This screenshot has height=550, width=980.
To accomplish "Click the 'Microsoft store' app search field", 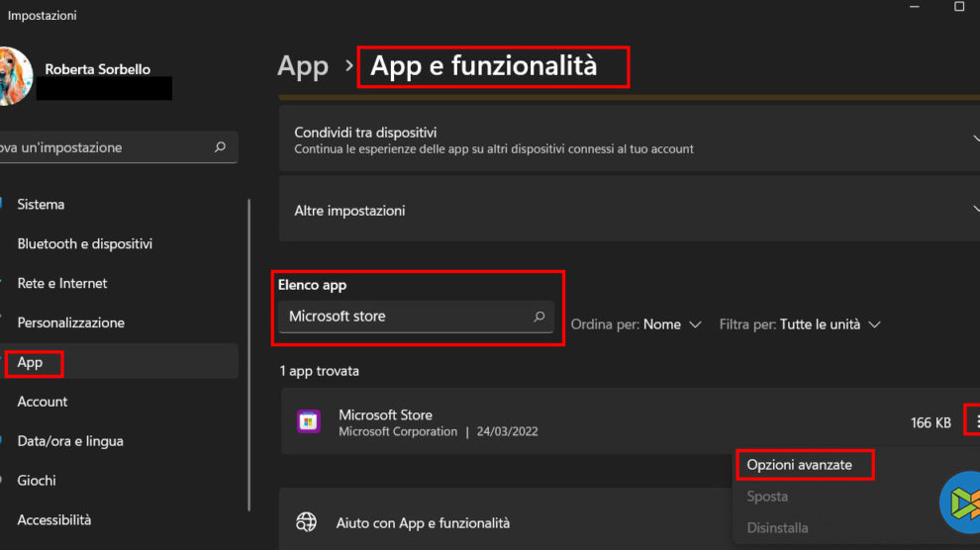I will [x=406, y=317].
